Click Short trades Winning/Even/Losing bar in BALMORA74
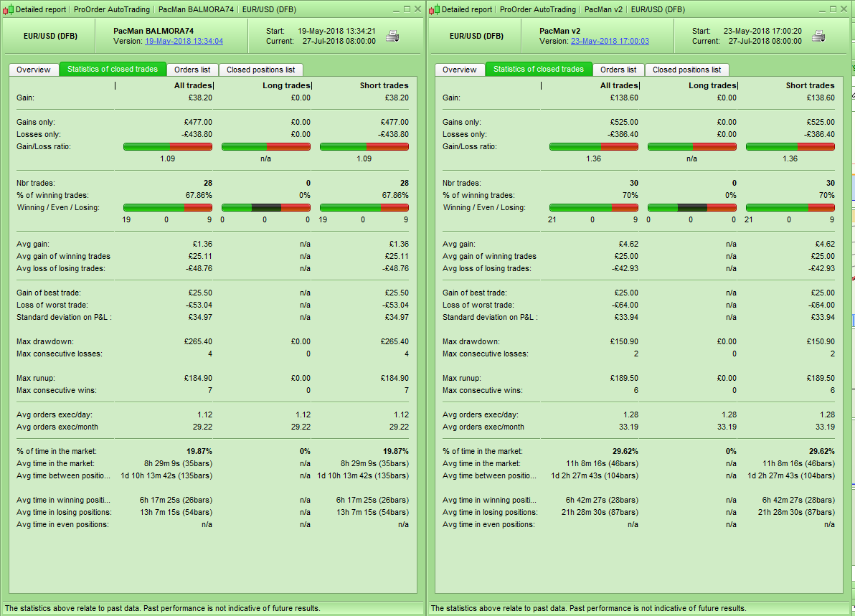Viewport: 855px width, 616px height. 364,208
